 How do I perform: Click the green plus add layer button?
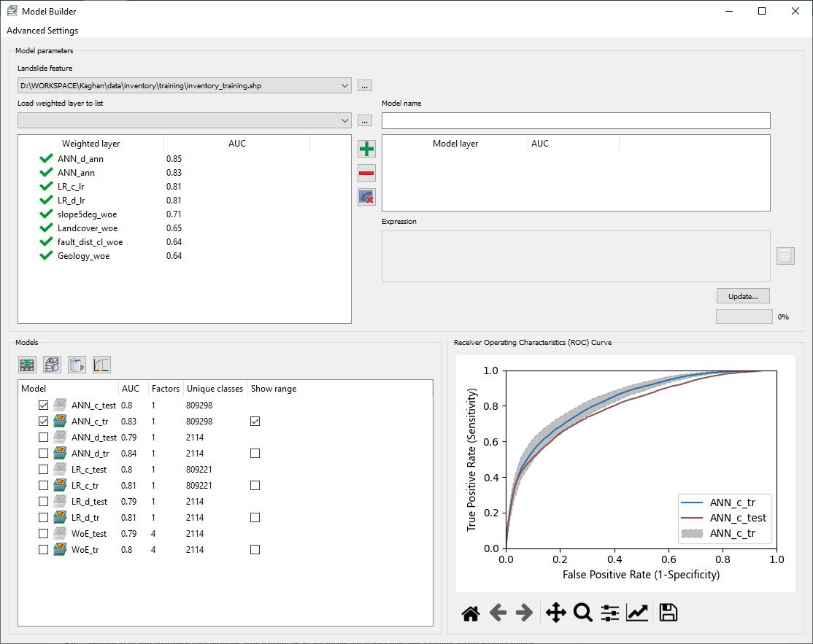tap(366, 149)
